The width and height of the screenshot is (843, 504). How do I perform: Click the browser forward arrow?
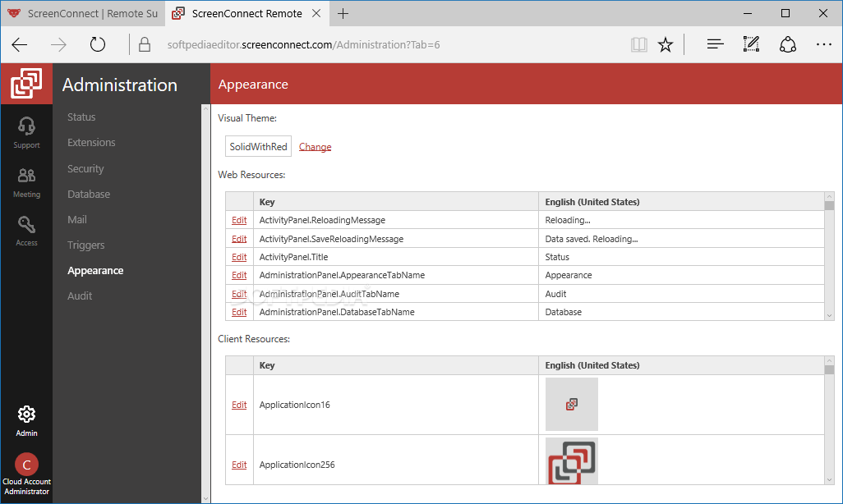coord(58,44)
